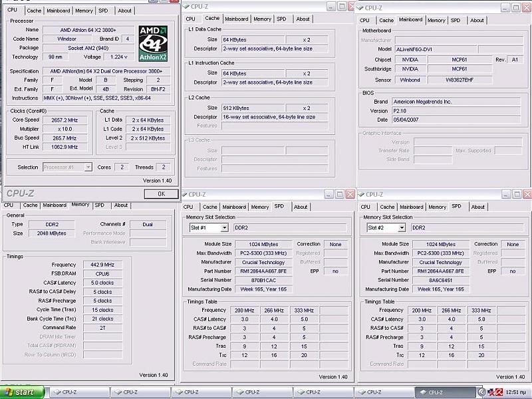Open SPD tab in the Cache window
The image size is (532, 399).
click(281, 19)
